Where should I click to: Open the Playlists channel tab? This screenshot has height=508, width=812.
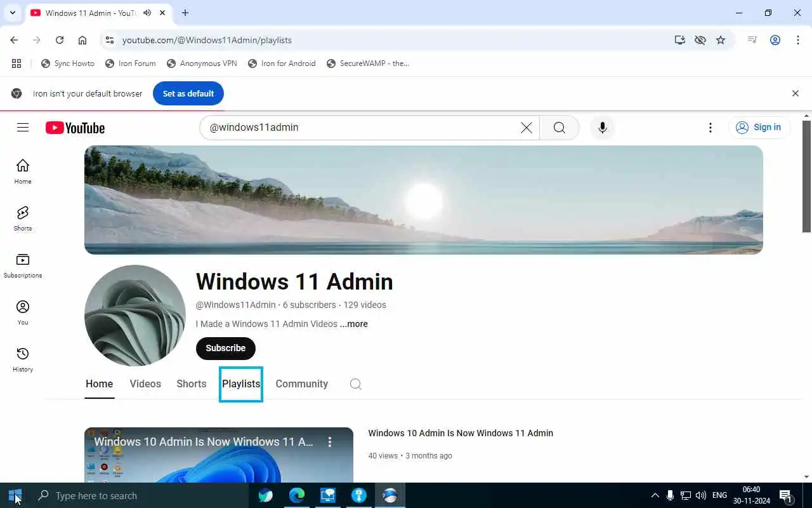point(241,384)
